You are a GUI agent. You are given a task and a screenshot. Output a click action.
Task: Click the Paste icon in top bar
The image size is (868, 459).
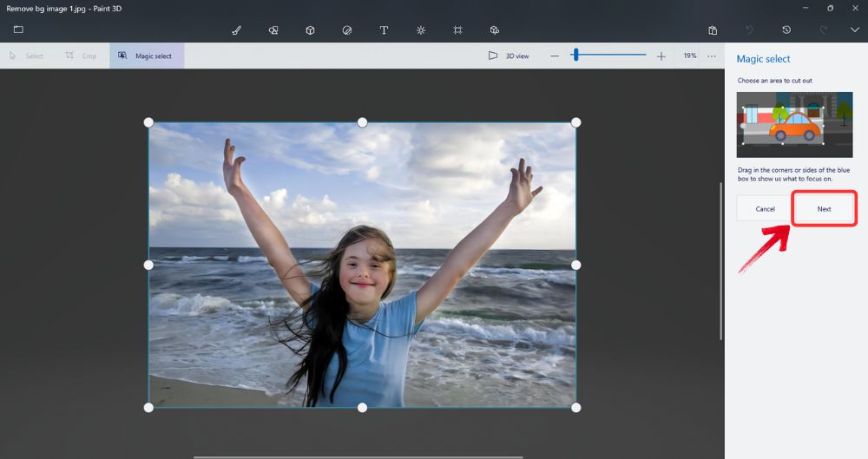[713, 30]
